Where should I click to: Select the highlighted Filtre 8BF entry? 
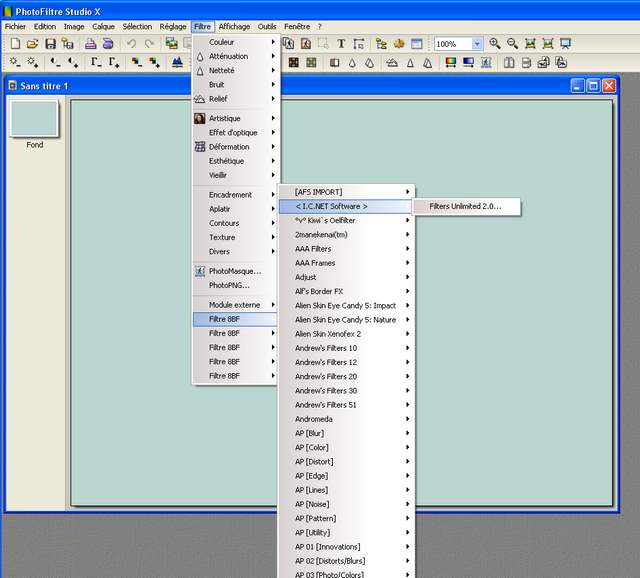click(236, 319)
